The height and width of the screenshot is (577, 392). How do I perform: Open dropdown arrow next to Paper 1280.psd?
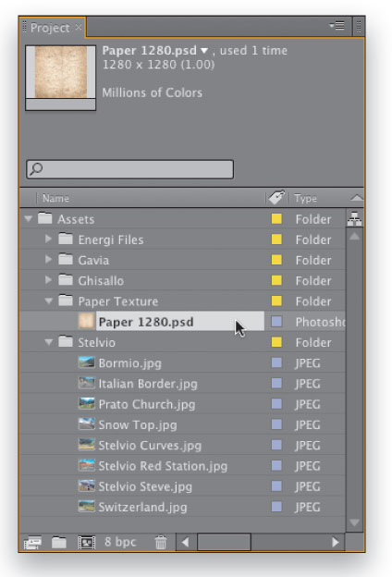click(204, 51)
